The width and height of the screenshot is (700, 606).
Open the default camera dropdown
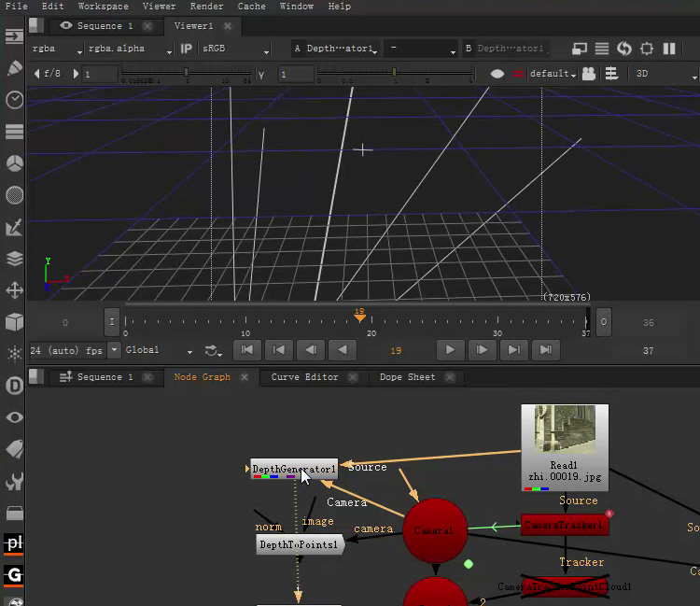coord(553,74)
